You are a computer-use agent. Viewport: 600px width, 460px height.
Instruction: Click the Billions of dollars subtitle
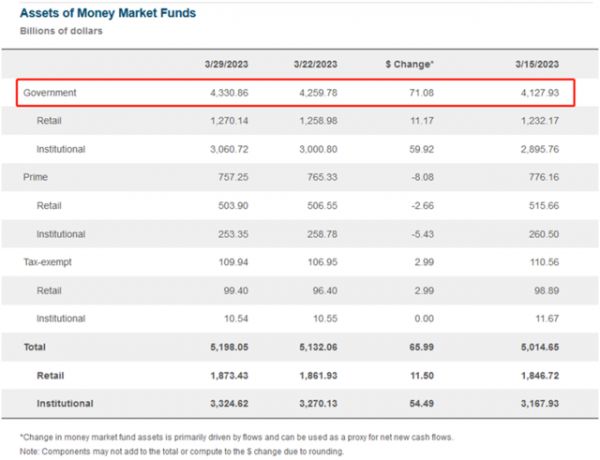point(62,31)
